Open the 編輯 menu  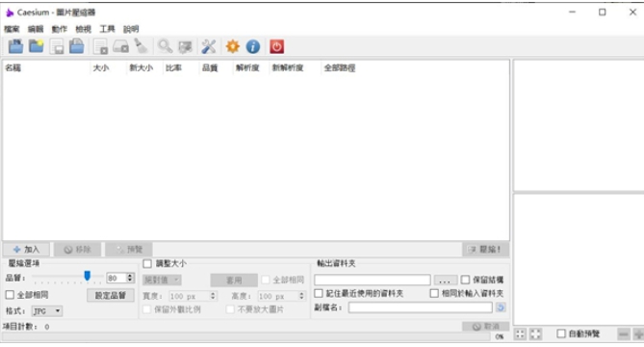pos(36,29)
